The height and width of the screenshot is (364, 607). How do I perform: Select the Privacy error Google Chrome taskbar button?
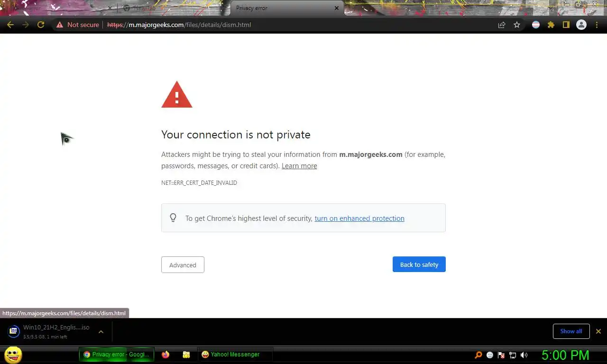(x=117, y=355)
